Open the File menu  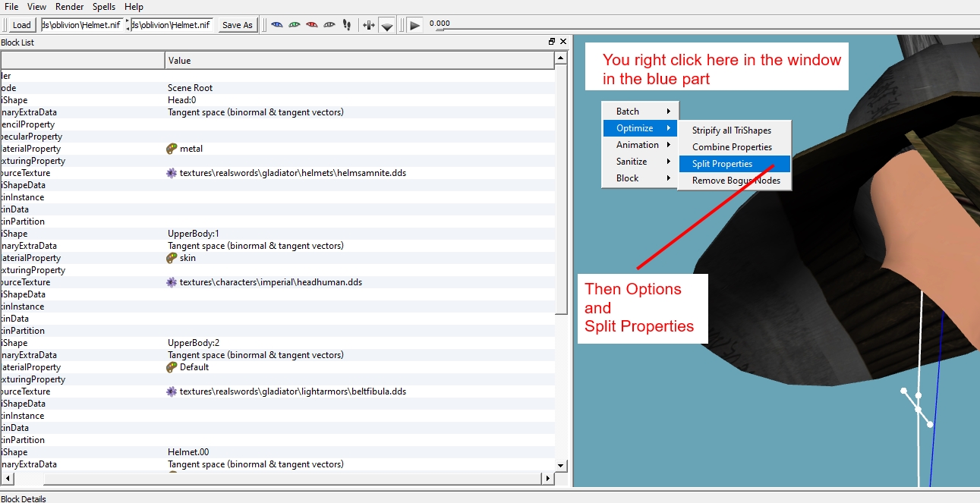tap(11, 7)
